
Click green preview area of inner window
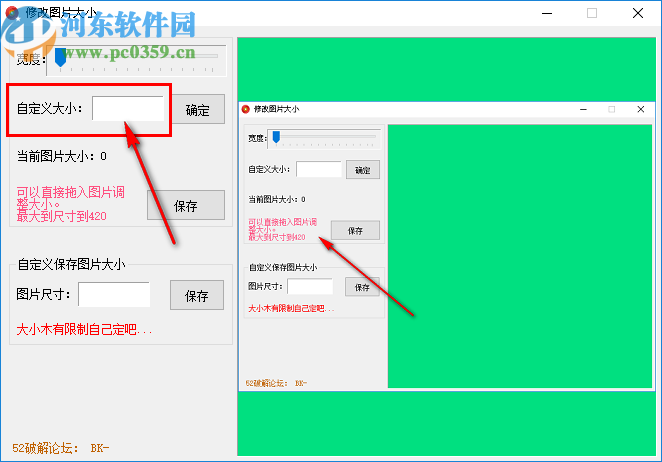(520, 256)
